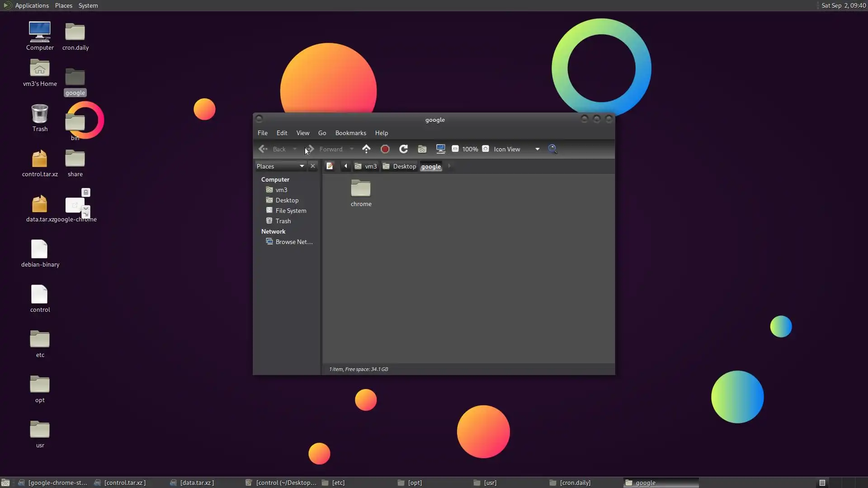The width and height of the screenshot is (868, 488).
Task: Click the Search magnifier icon
Action: coord(552,149)
